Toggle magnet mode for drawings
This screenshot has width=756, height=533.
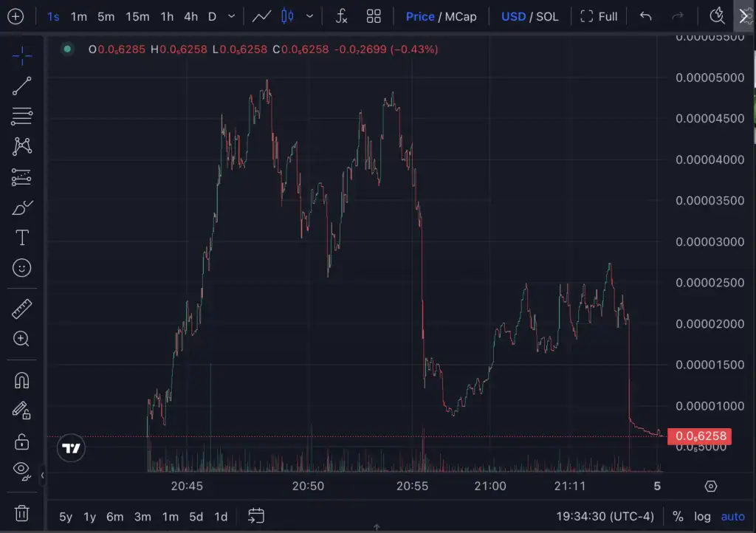(22, 380)
